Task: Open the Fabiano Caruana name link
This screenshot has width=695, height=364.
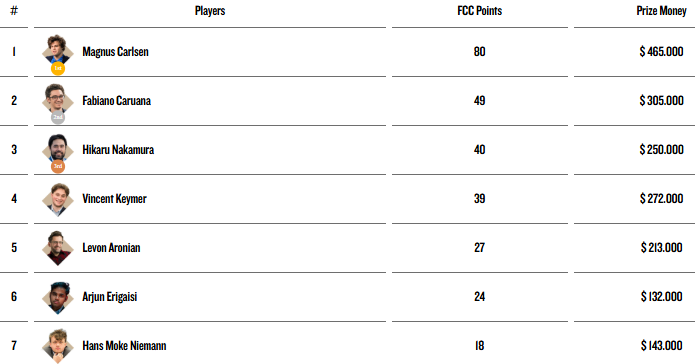Action: pos(117,101)
